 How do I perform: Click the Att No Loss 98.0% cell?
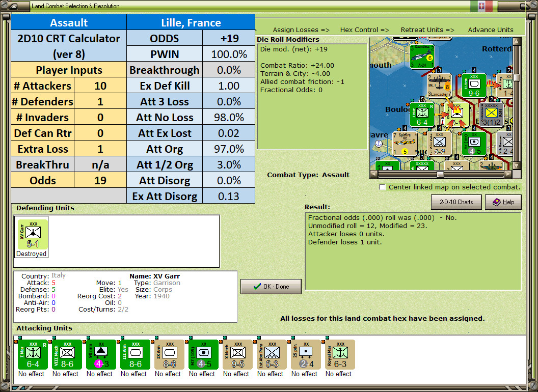[229, 117]
